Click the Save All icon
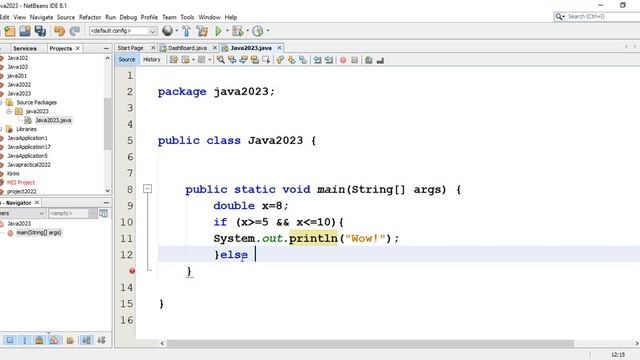Screen dimensions: 640x360 coord(40,31)
